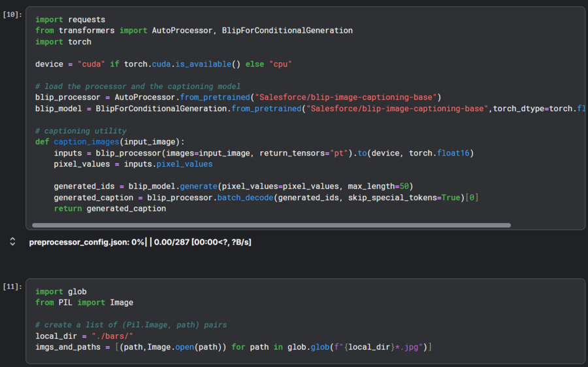The height and width of the screenshot is (367, 588).
Task: Select the [11] cell prompt
Action: click(12, 287)
